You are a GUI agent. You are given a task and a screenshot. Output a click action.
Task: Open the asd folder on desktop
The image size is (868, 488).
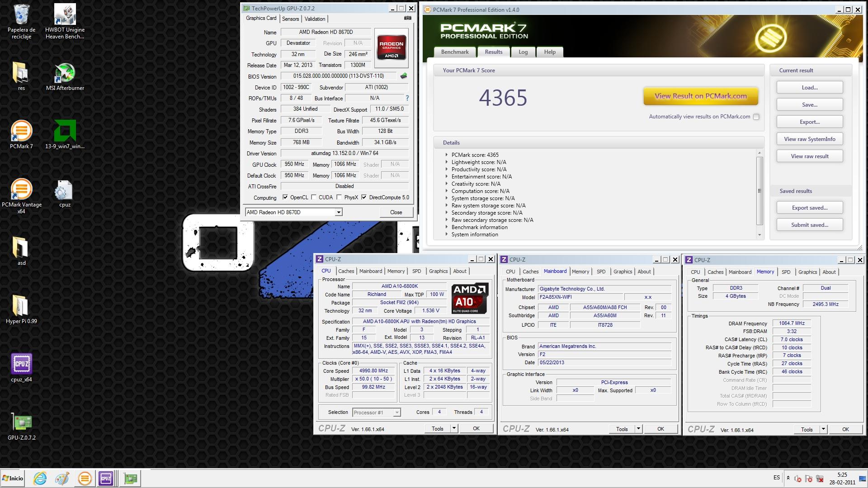[21, 251]
